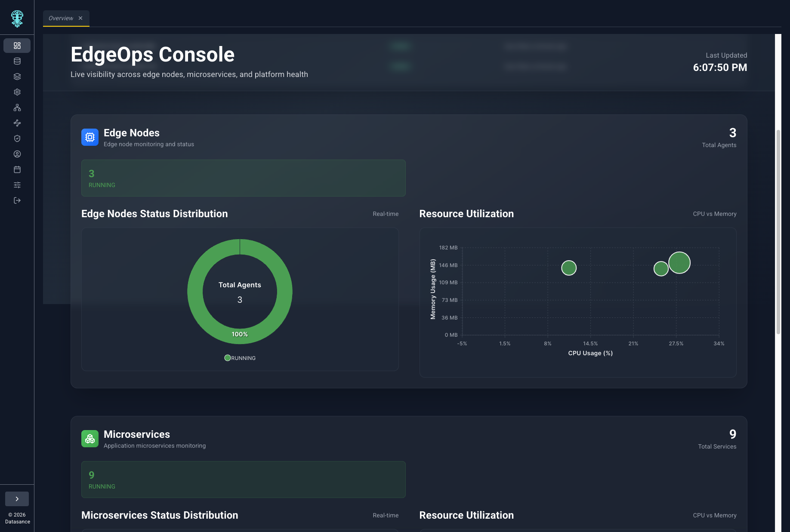The height and width of the screenshot is (532, 790).
Task: Open the calendar icon in sidebar
Action: (x=17, y=169)
